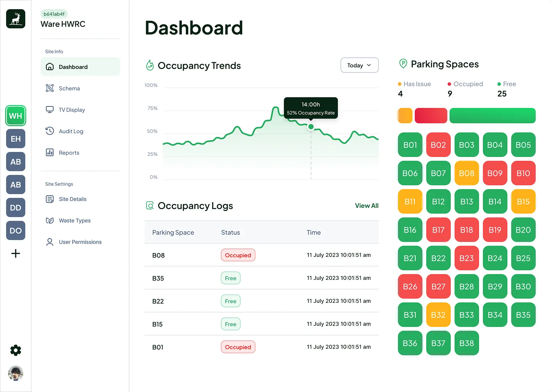The height and width of the screenshot is (392, 551).
Task: Click the Site Details list icon
Action: pyautogui.click(x=50, y=199)
